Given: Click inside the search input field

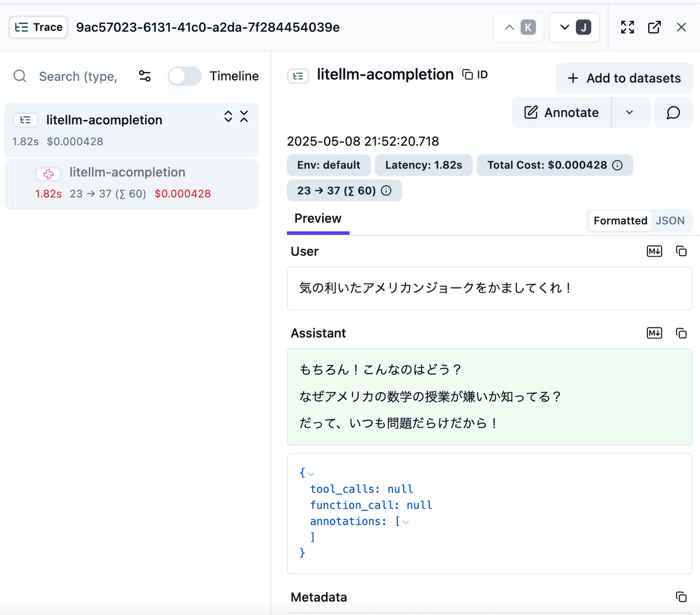Looking at the screenshot, I should pyautogui.click(x=79, y=76).
